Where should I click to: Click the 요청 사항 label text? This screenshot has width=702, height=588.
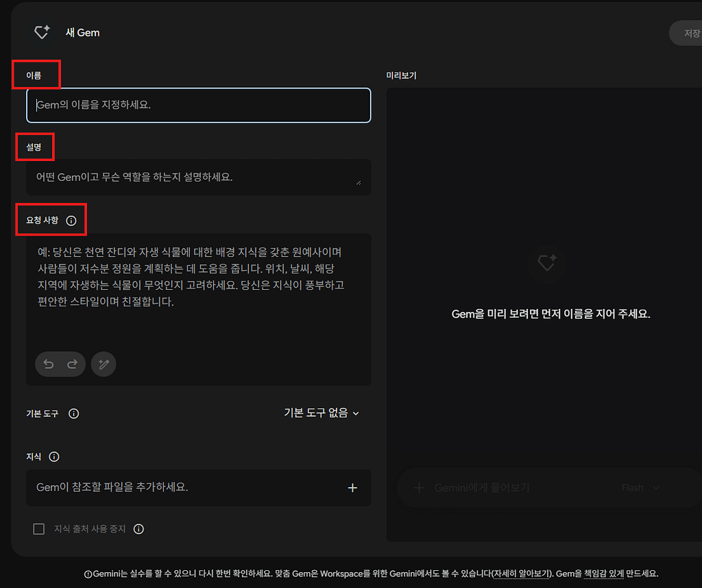click(42, 220)
